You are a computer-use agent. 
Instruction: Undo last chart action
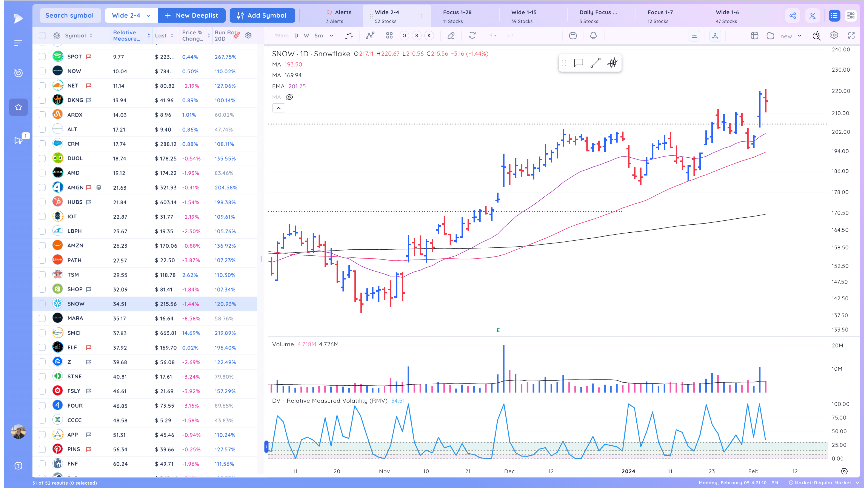(493, 36)
